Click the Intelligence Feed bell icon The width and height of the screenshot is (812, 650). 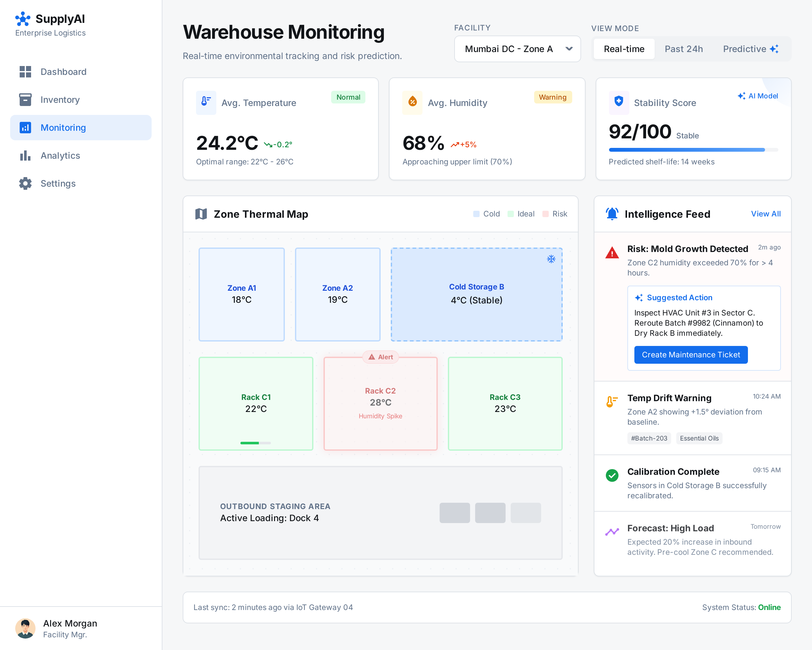(x=612, y=214)
